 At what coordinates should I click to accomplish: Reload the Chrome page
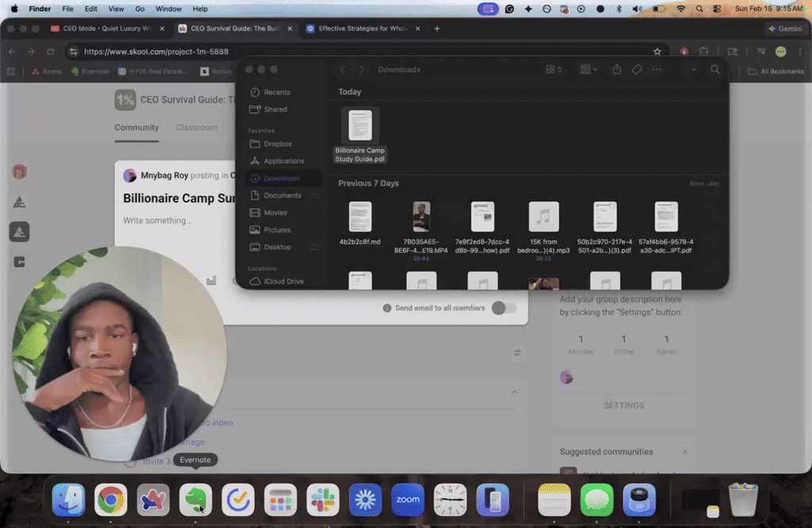tap(50, 52)
